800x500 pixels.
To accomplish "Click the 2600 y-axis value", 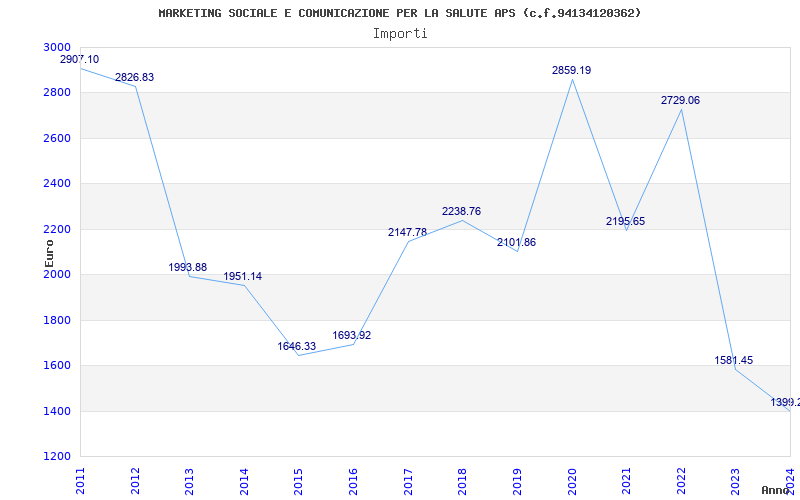I will (x=57, y=138).
